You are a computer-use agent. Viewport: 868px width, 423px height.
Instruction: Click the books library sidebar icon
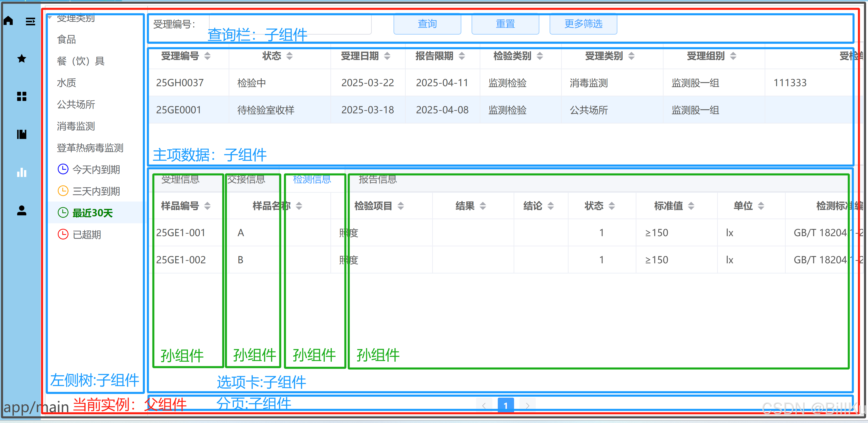coord(21,135)
